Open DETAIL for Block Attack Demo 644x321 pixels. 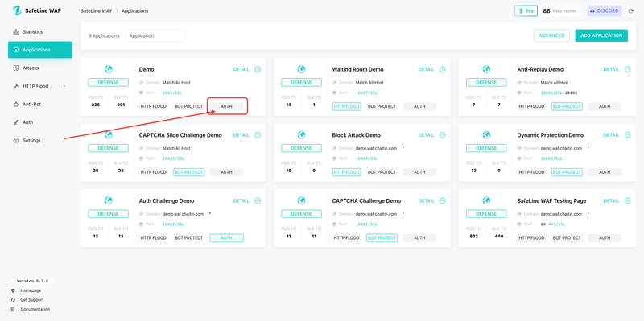click(426, 135)
